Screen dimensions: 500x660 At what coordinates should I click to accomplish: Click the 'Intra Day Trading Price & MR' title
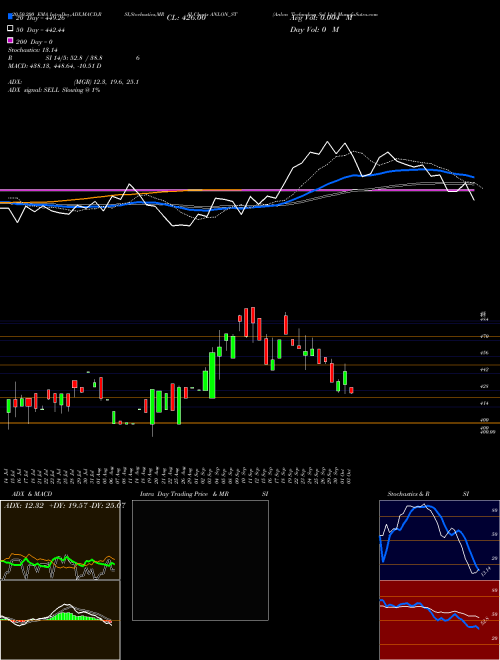[x=184, y=494]
